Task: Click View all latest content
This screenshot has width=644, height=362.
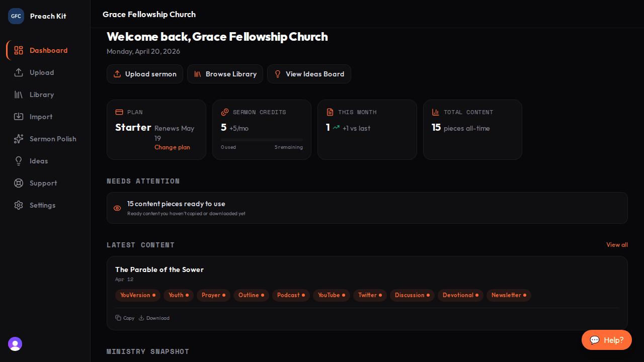Action: [617, 245]
